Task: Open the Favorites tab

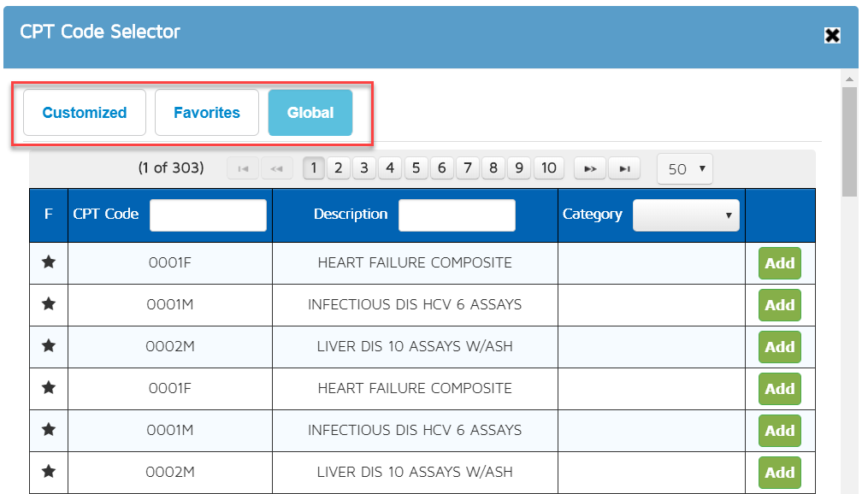Action: point(207,113)
